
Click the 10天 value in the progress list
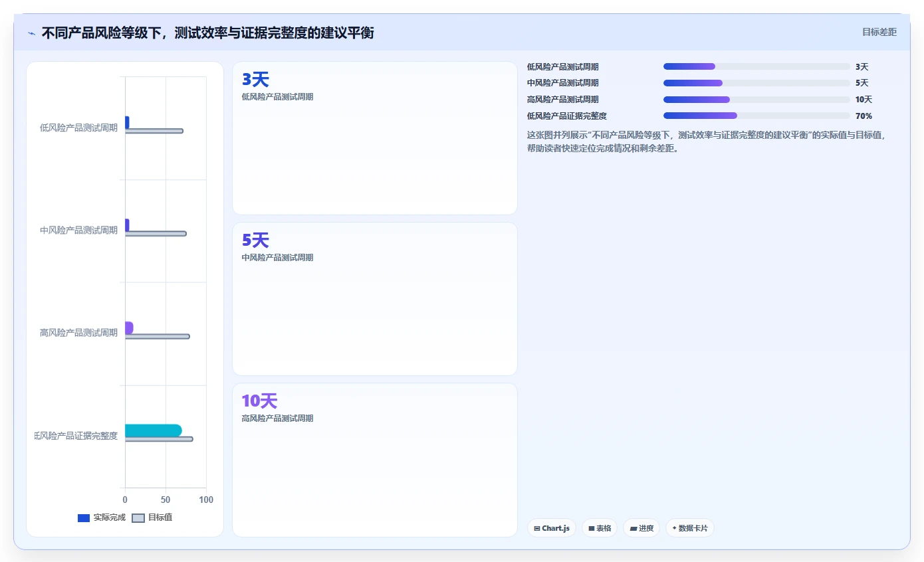coord(864,100)
